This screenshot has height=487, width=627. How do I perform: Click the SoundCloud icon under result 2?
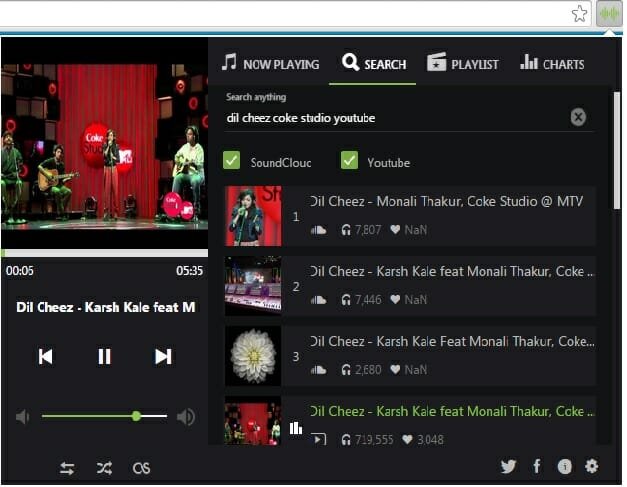tap(318, 300)
